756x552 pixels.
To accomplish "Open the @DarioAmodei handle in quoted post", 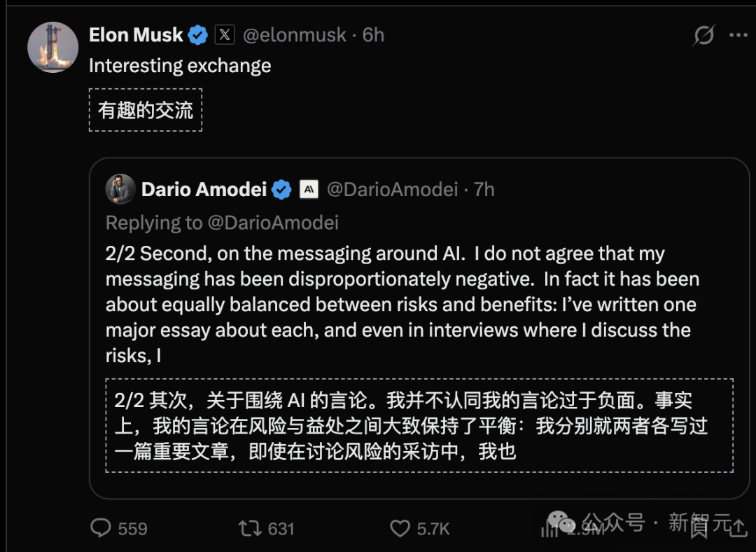I will [x=393, y=190].
